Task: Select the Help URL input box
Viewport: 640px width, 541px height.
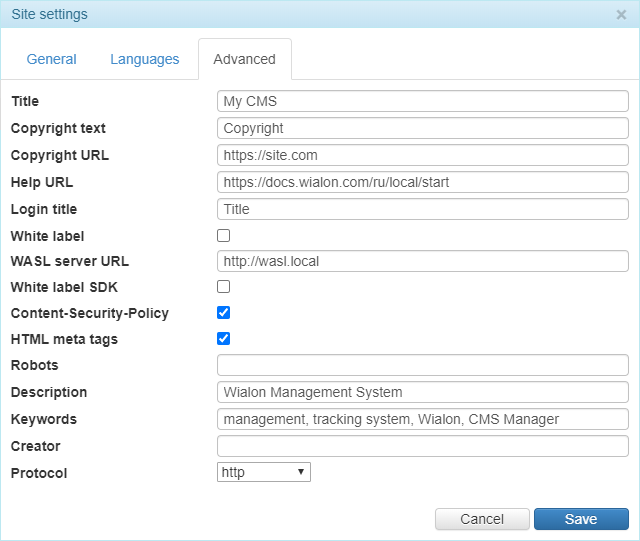Action: (x=422, y=182)
